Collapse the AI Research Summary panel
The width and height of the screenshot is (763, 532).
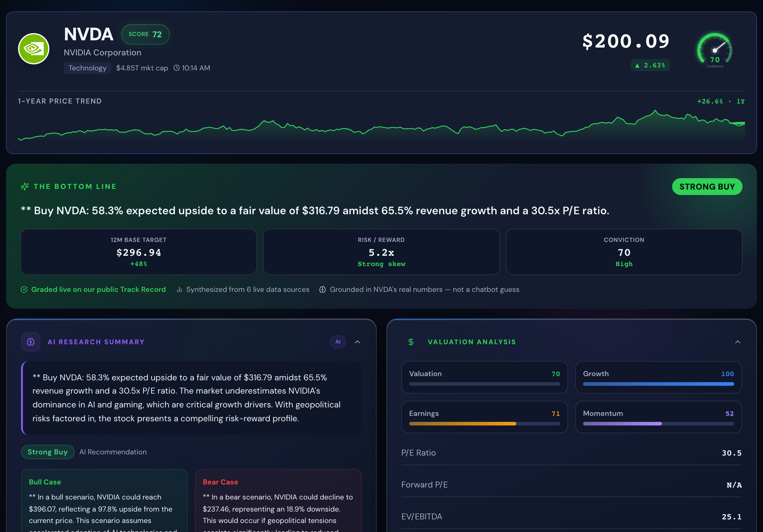tap(357, 342)
